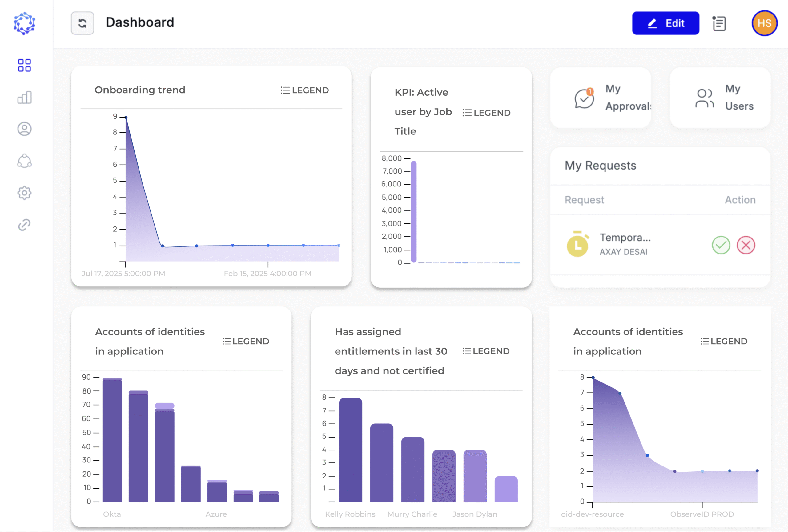The width and height of the screenshot is (788, 532).
Task: Click the refresh dashboard icon
Action: 82,23
